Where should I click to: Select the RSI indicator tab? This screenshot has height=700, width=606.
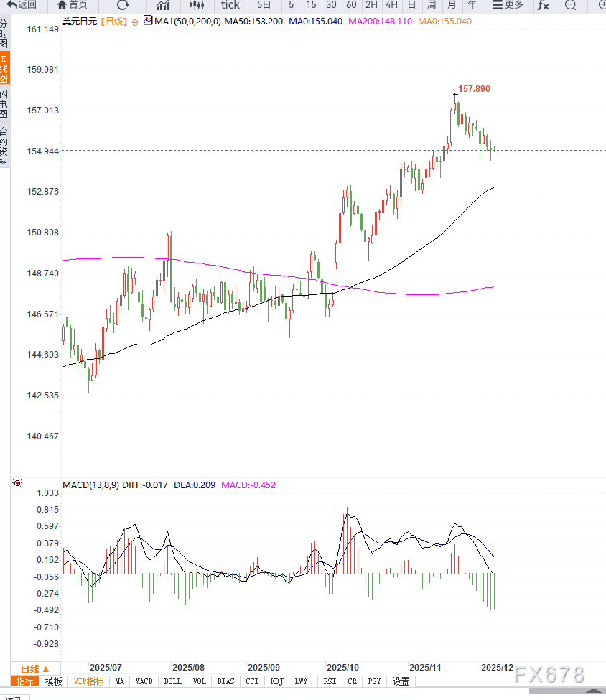point(330,681)
